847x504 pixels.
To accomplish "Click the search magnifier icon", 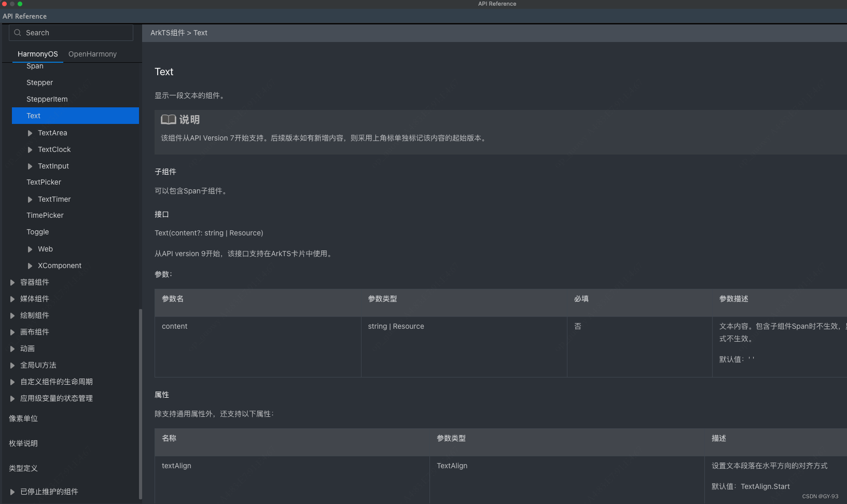I will pos(18,33).
